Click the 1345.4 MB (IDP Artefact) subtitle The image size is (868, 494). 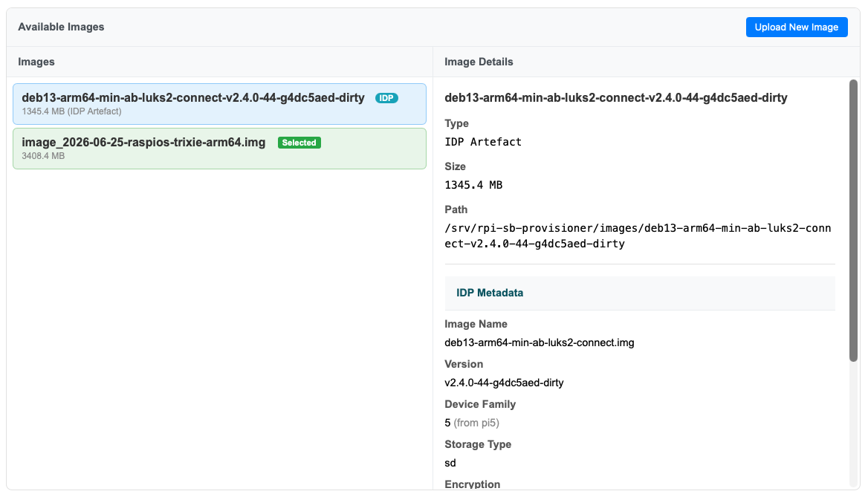coord(71,111)
